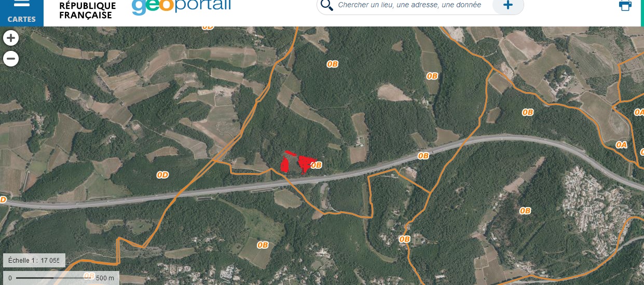Click the bottom-center 0B label
This screenshot has height=285, width=644.
click(x=263, y=245)
